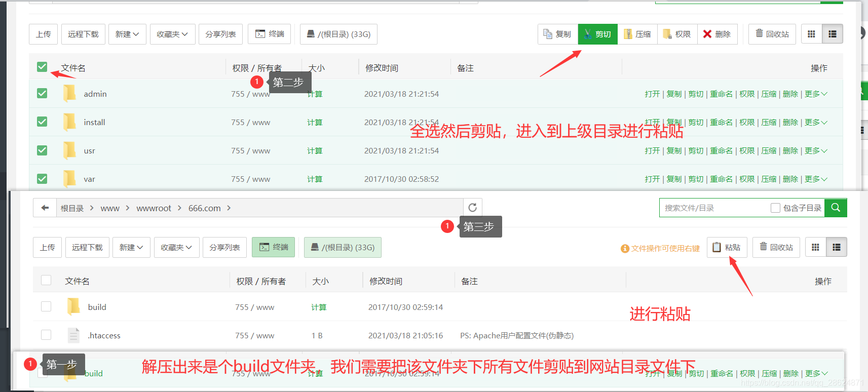868x392 pixels.
Task: Click the Permission (权限) toolbar button
Action: tap(677, 34)
